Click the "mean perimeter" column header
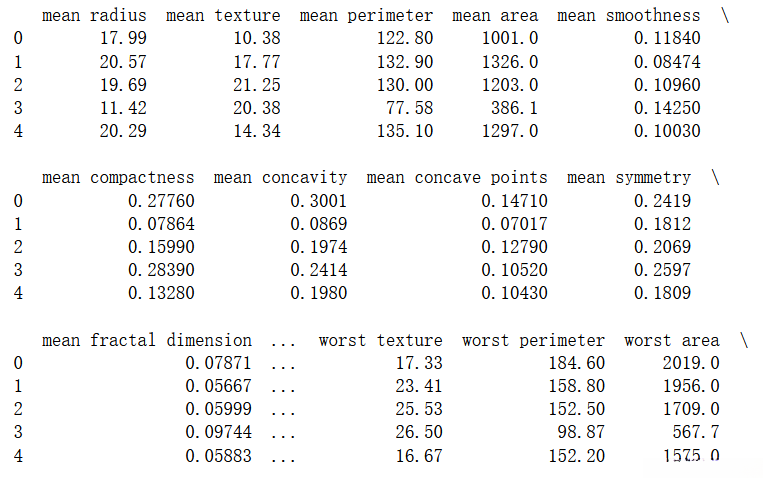The width and height of the screenshot is (767, 483). click(366, 15)
